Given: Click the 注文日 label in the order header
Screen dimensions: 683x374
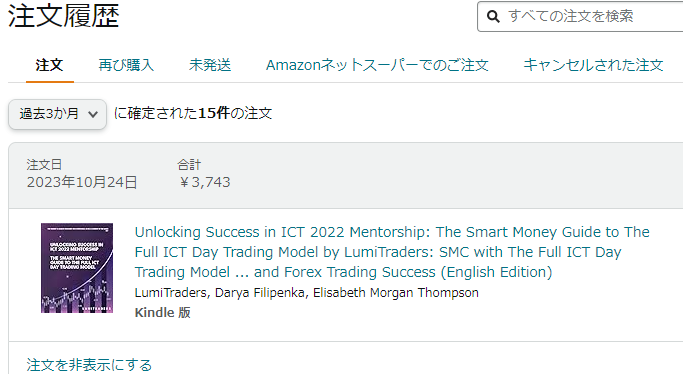Looking at the screenshot, I should (x=44, y=165).
